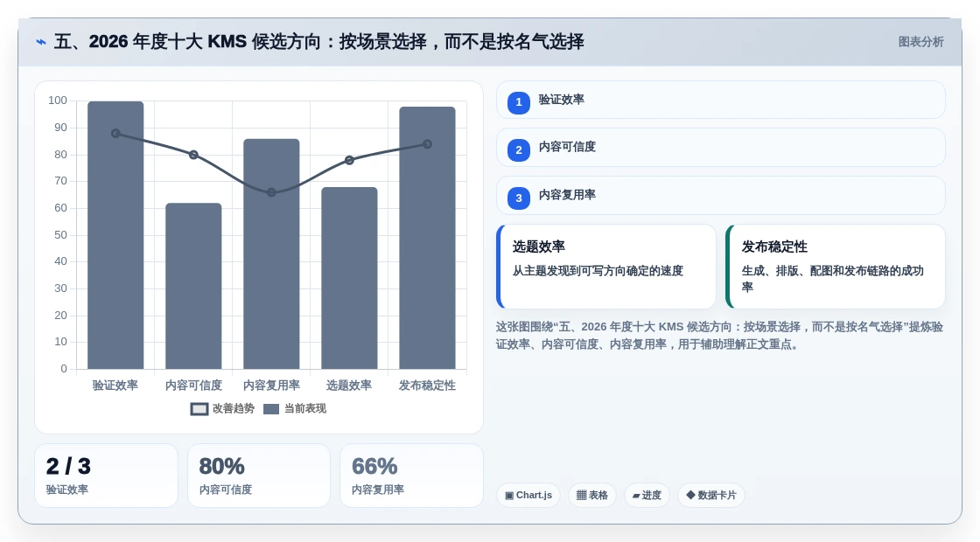
Task: Toggle the 改善趋势 legend entry
Action: click(x=222, y=409)
